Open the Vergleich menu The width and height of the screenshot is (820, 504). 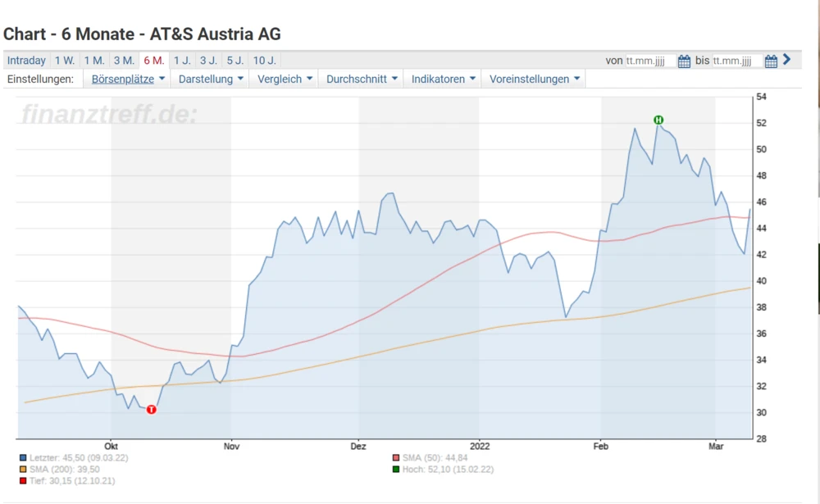pos(285,79)
